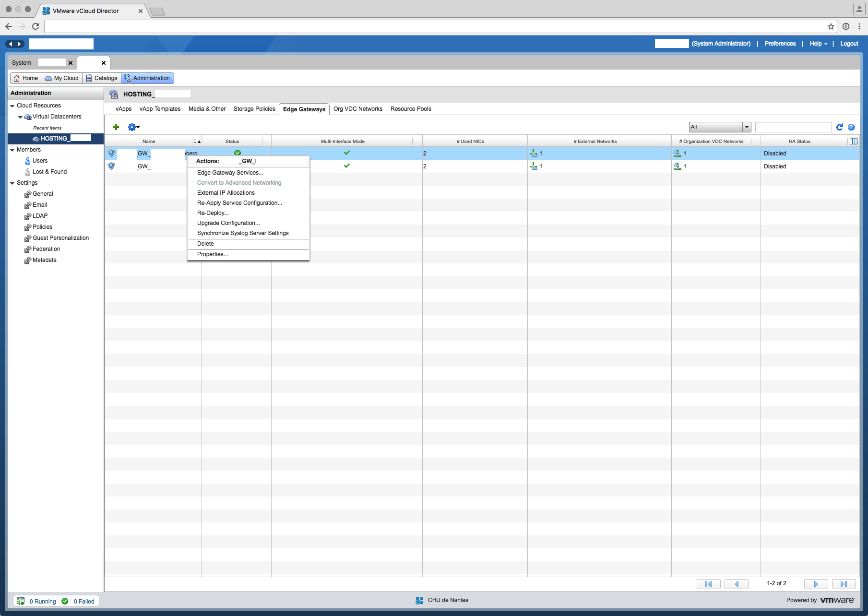The width and height of the screenshot is (868, 616).
Task: Click the search filter text field
Action: 793,127
